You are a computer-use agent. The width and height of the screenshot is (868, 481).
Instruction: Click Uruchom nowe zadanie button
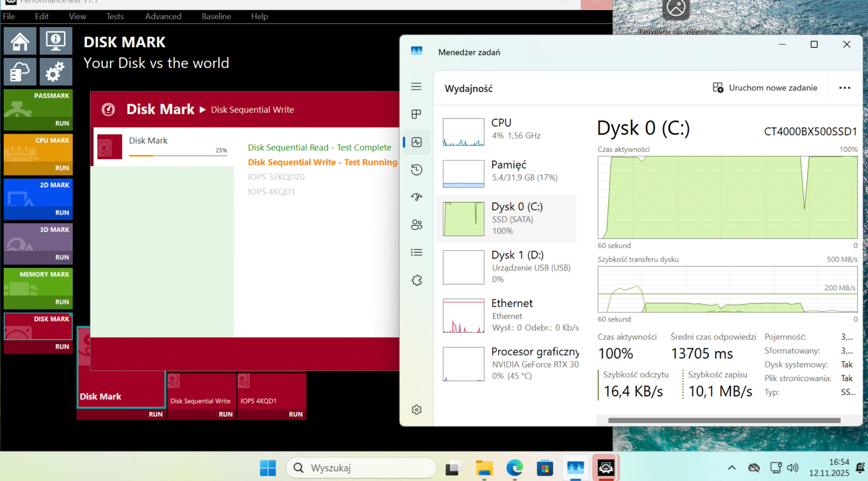[765, 88]
